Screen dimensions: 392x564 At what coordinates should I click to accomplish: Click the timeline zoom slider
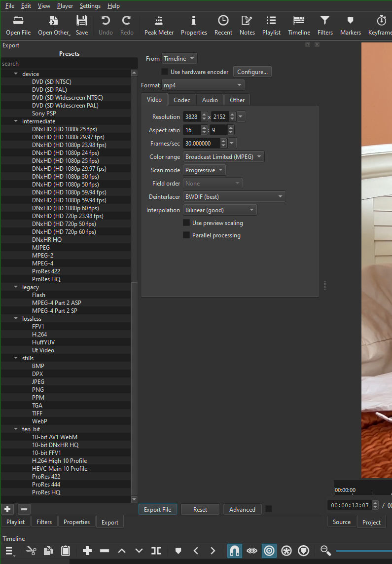coord(364,551)
